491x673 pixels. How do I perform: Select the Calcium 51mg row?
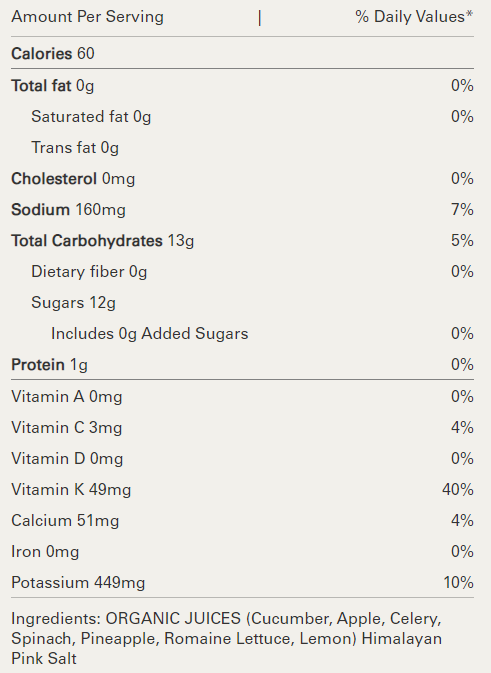242,521
